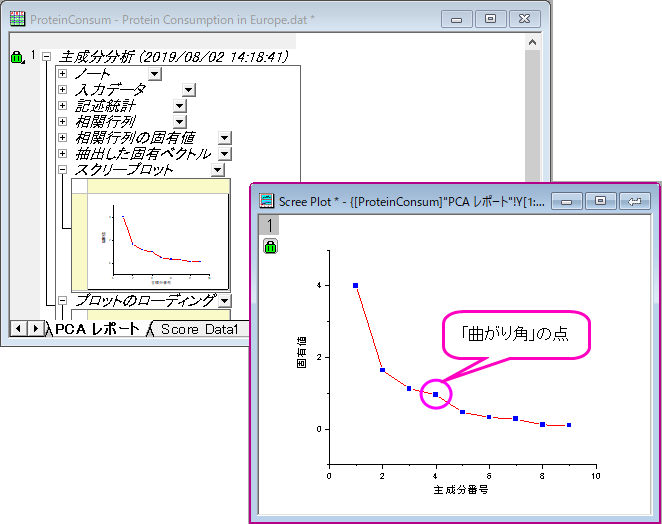Open the 記述統計 dropdown arrow

click(180, 106)
